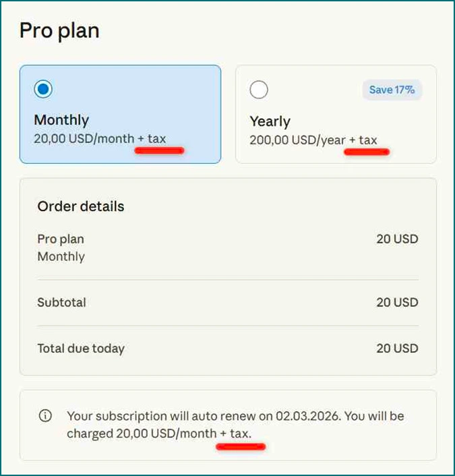Click the info icon beside auto-renew notice

(45, 416)
